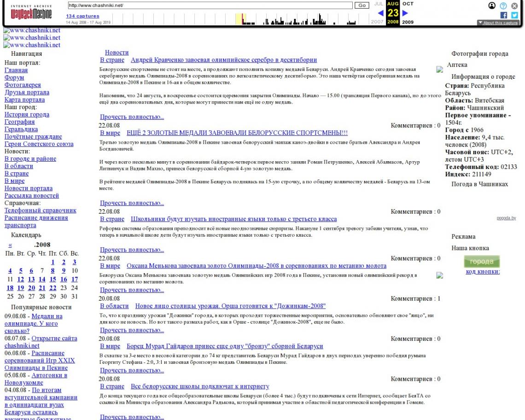Image resolution: width=525 pixels, height=420 pixels.
Task: Click the Go button
Action: pyautogui.click(x=362, y=6)
